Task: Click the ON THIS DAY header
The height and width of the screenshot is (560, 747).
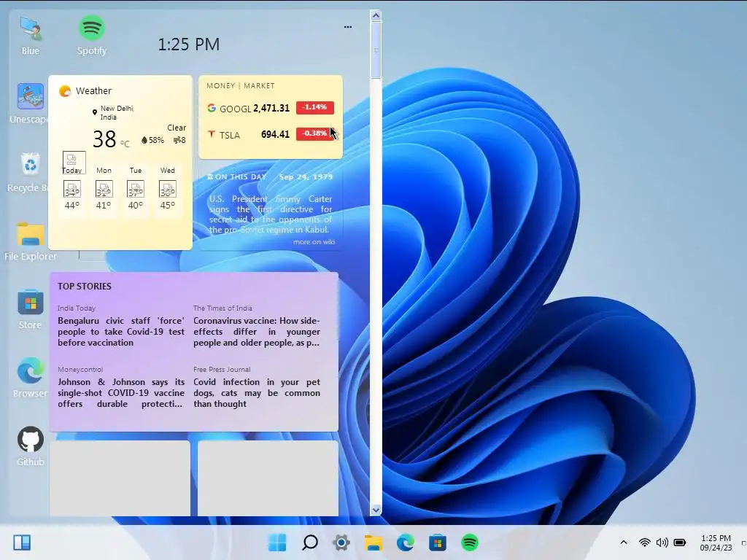Action: tap(241, 176)
